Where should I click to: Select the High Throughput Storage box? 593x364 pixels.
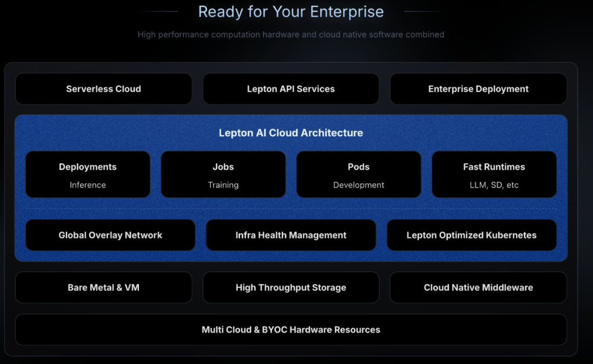pyautogui.click(x=291, y=287)
